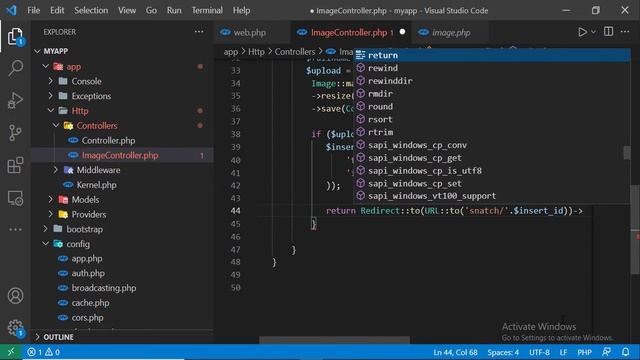Open the File menu
Viewport: 640px width, 360px height.
click(x=33, y=10)
